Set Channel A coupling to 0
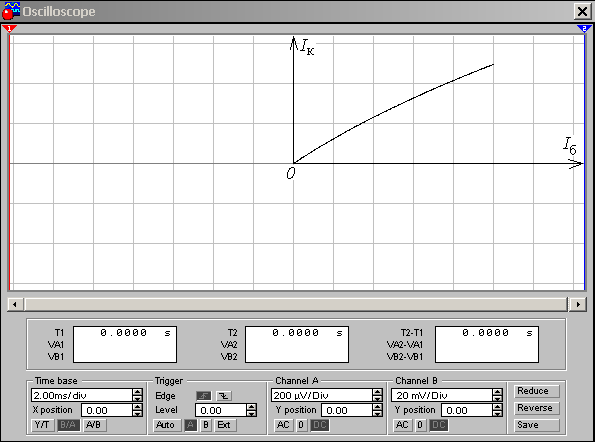The height and width of the screenshot is (442, 595). [301, 425]
